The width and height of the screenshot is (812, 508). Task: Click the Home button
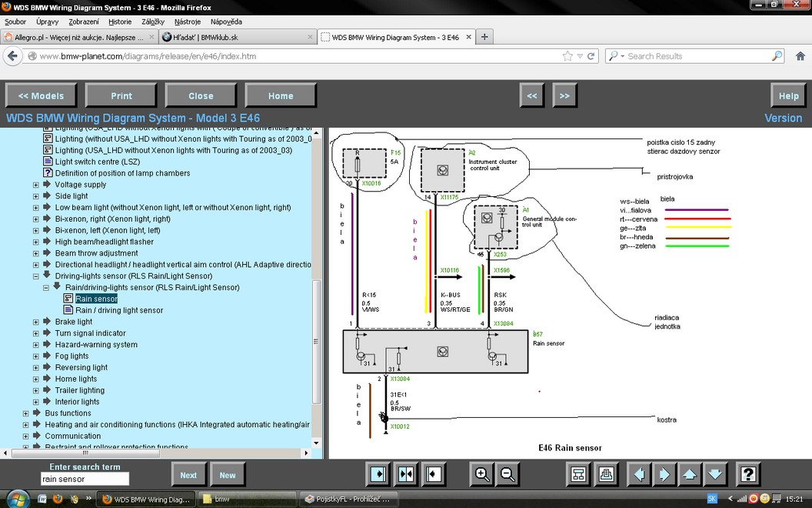tap(281, 95)
